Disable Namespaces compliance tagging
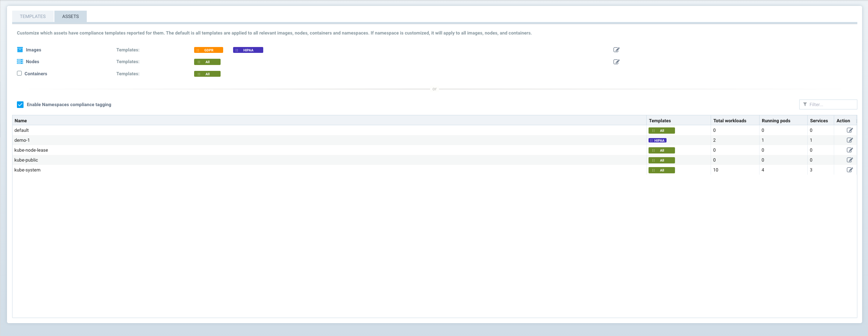The width and height of the screenshot is (868, 336). pos(20,105)
